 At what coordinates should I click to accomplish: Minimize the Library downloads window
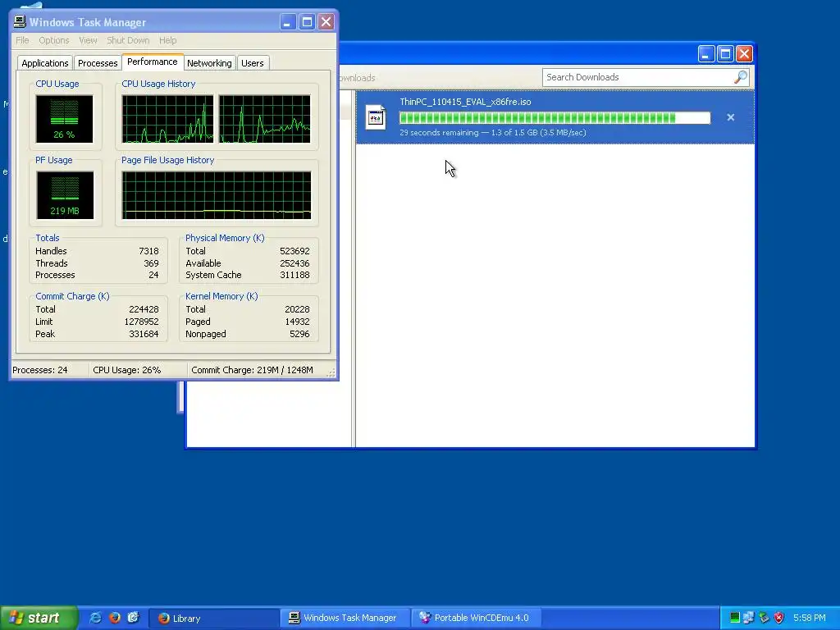[x=706, y=53]
